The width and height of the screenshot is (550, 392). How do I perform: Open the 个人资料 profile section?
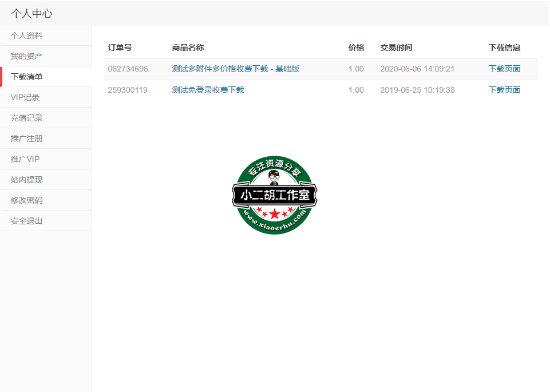23,35
